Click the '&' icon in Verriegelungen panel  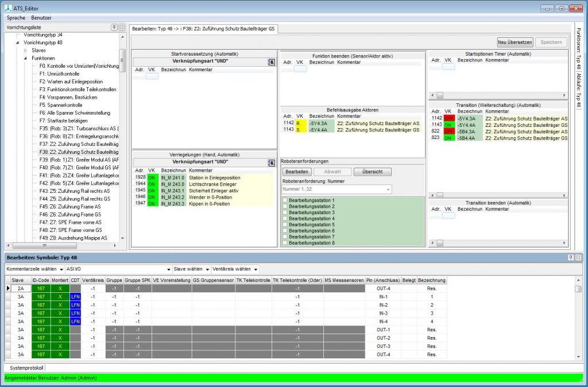(x=272, y=163)
